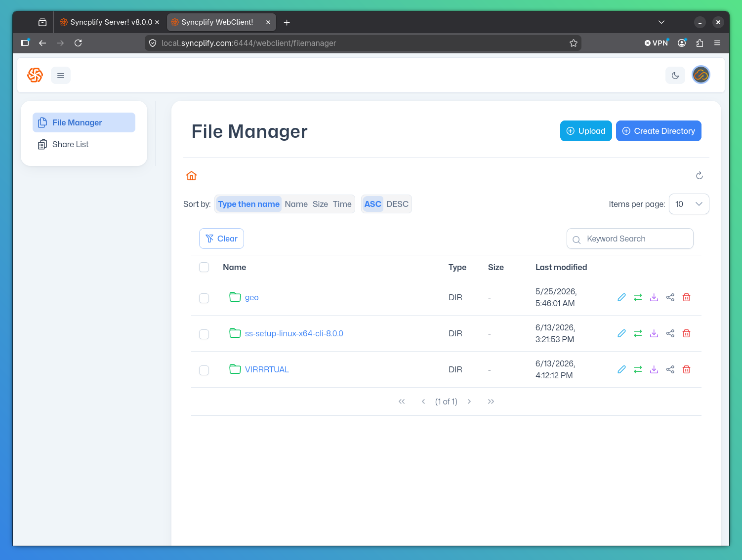742x560 pixels.
Task: Toggle dark mode with the moon icon
Action: click(675, 76)
